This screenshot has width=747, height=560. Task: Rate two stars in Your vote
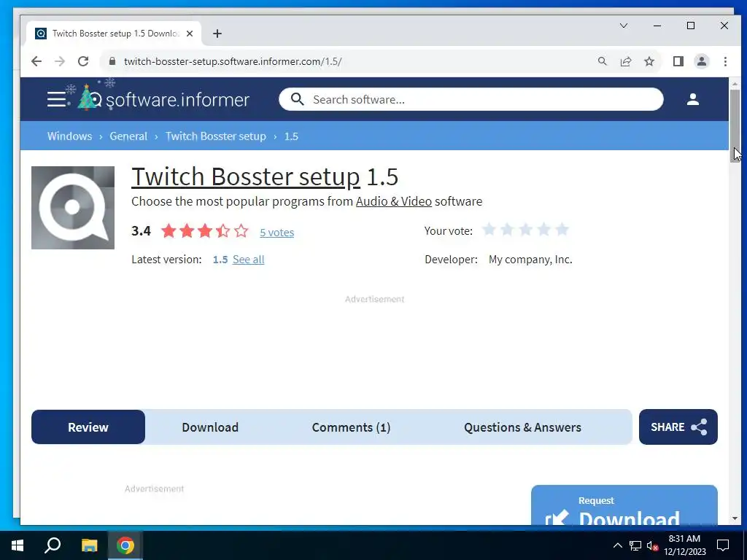click(508, 230)
